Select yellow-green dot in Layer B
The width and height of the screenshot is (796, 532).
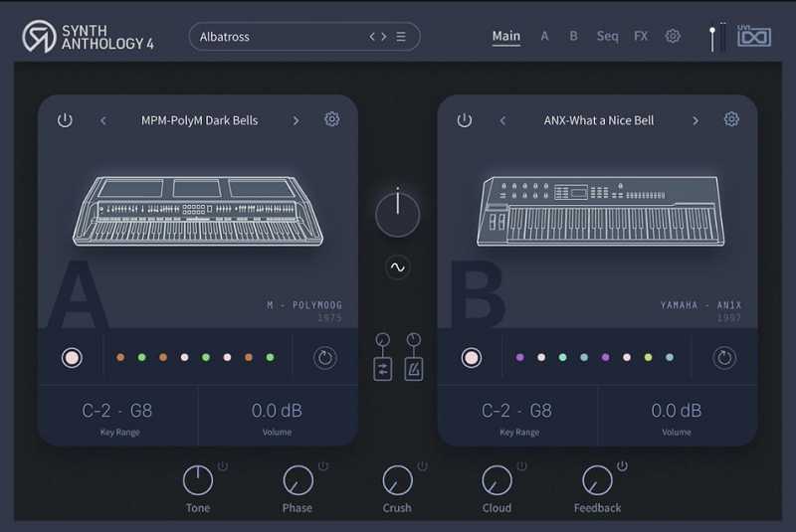coord(649,358)
